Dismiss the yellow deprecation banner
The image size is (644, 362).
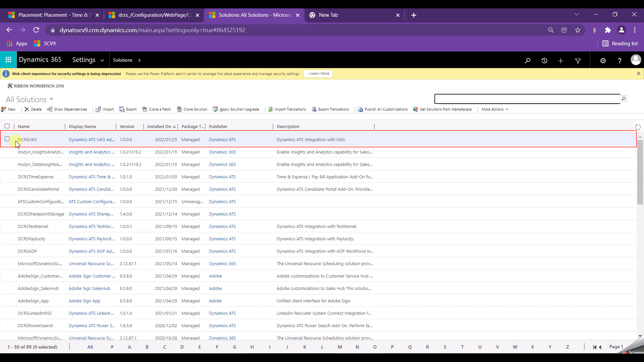click(x=638, y=73)
